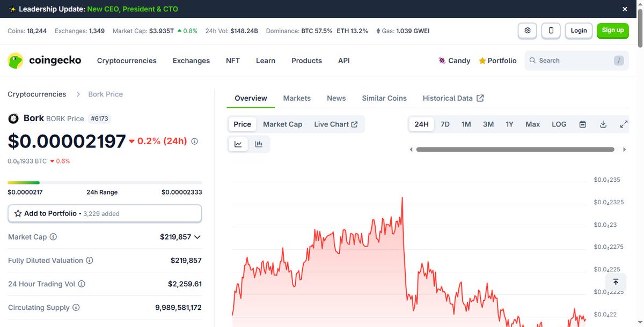This screenshot has height=327, width=644.
Task: Switch to the Similar Coins tab
Action: coord(384,98)
